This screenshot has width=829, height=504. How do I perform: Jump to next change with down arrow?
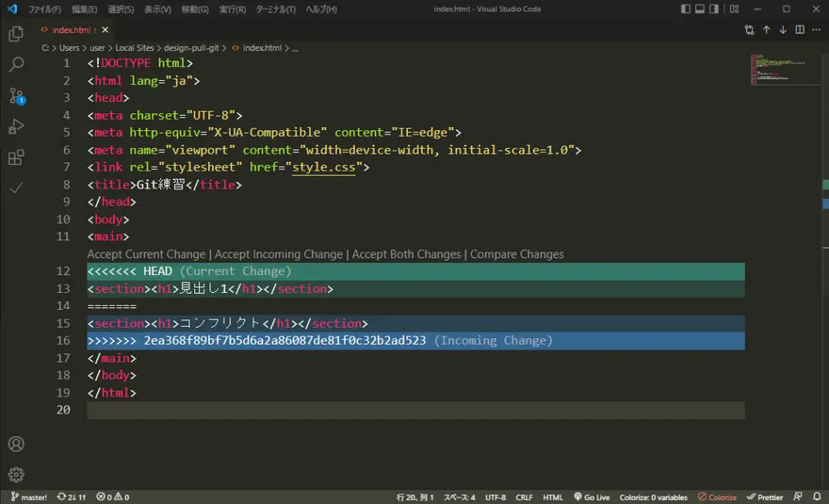tap(783, 30)
